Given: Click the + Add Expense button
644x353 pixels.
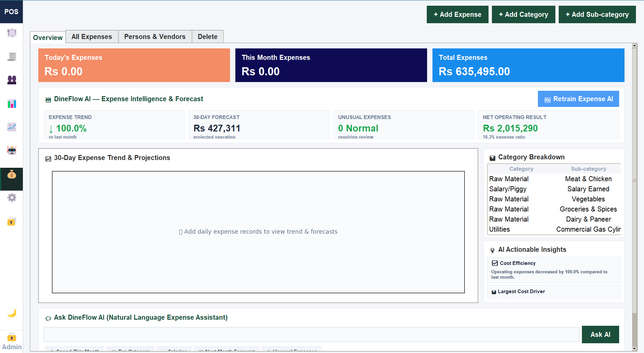Looking at the screenshot, I should tap(457, 14).
